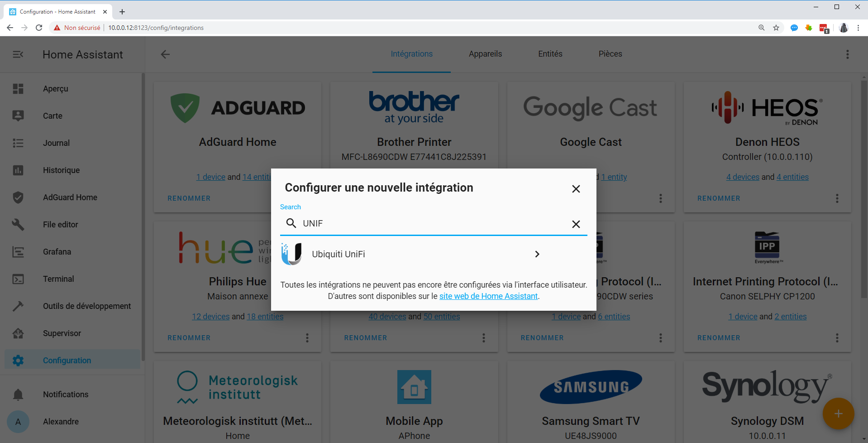
Task: Click RENOMMER on the Denon HEOS card
Action: (x=719, y=198)
